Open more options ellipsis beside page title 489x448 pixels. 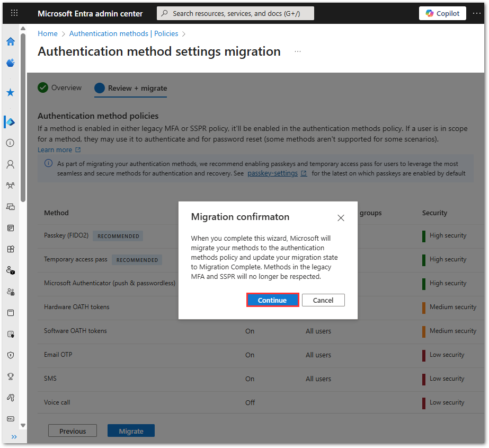click(298, 51)
